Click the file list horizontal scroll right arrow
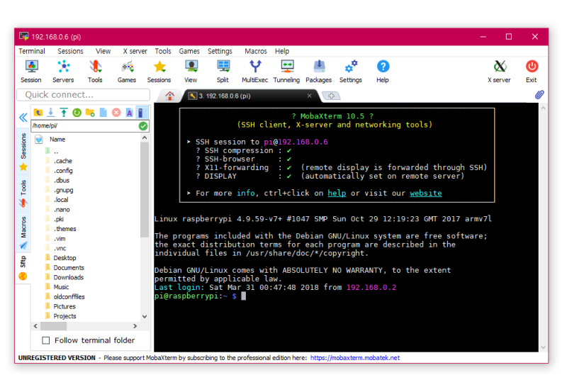Screen dimensions: 567x392 coord(135,326)
